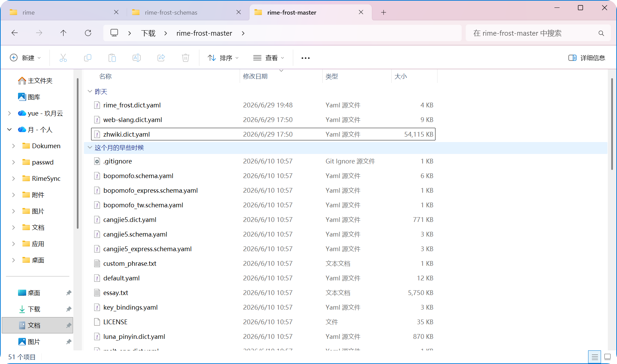The image size is (617, 364).
Task: Click the navigation pane scrollbar
Action: click(x=78, y=153)
